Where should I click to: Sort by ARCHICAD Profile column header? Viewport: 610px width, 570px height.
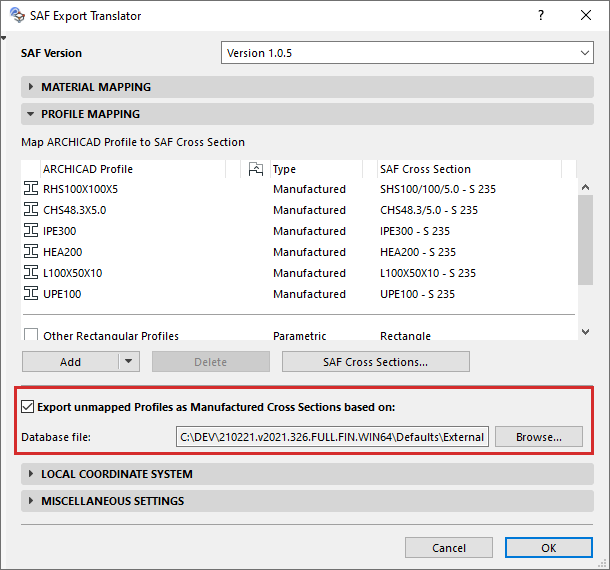[x=133, y=169]
